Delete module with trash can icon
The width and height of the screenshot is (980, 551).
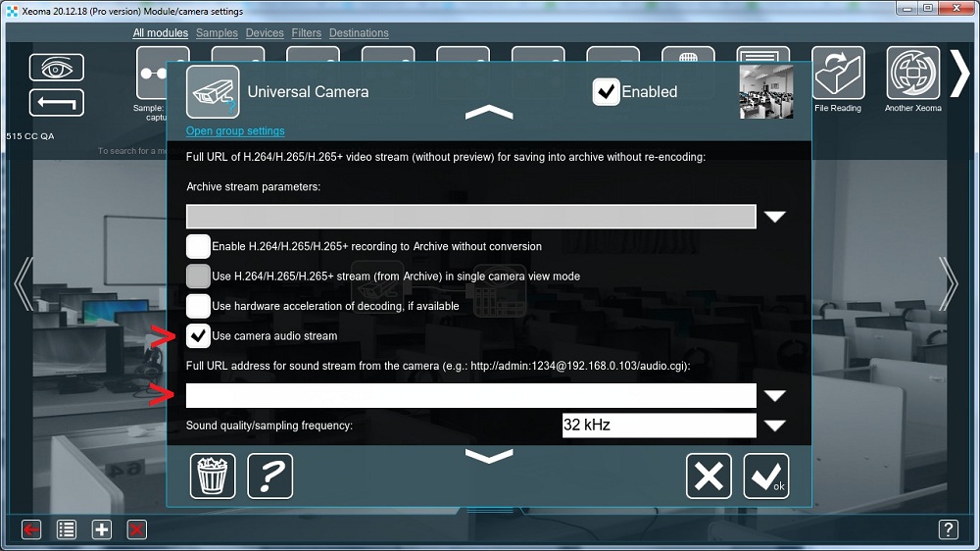213,476
